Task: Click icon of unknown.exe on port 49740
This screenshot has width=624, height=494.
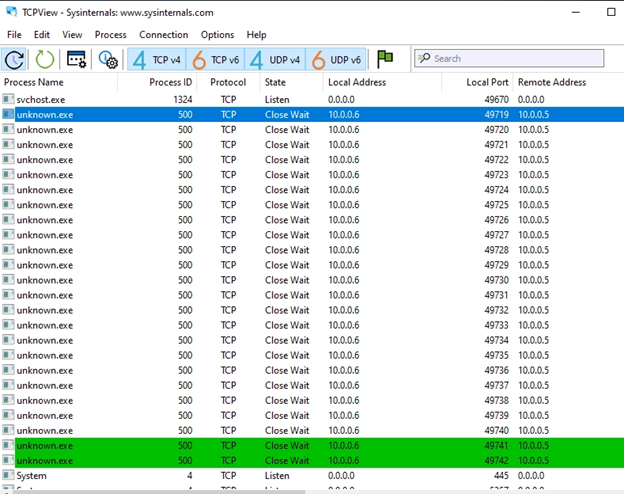Action: (x=8, y=430)
